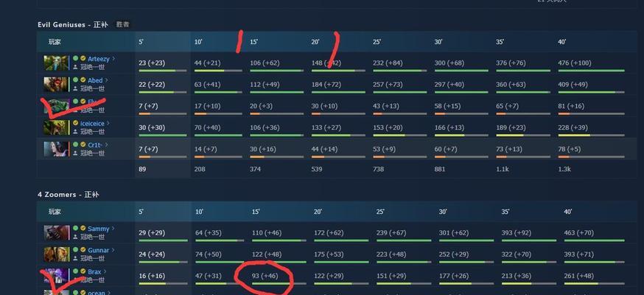Click green status dot beside Brax
This screenshot has width=644, height=295.
pos(76,271)
